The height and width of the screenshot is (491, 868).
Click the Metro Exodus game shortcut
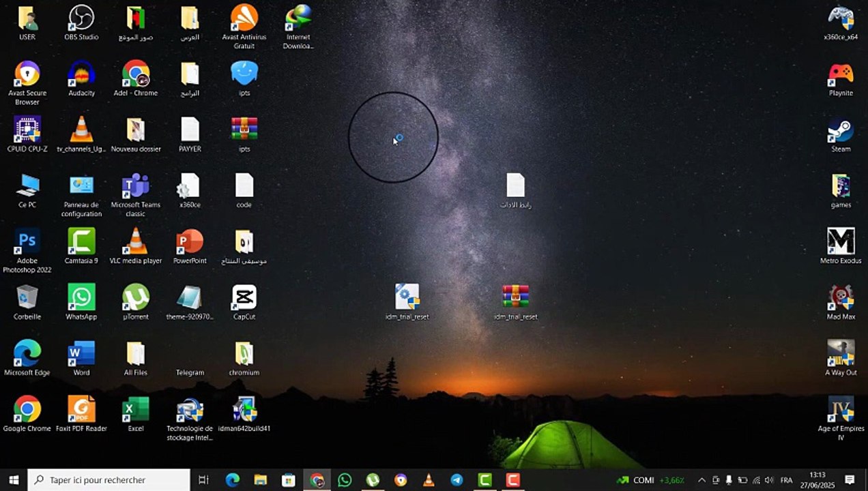[841, 246]
